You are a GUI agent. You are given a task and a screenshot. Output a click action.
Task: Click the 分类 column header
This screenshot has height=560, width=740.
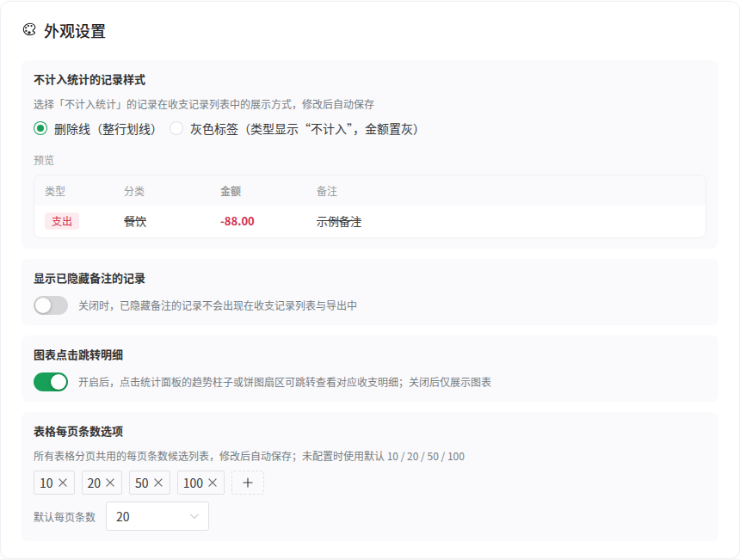tap(134, 191)
